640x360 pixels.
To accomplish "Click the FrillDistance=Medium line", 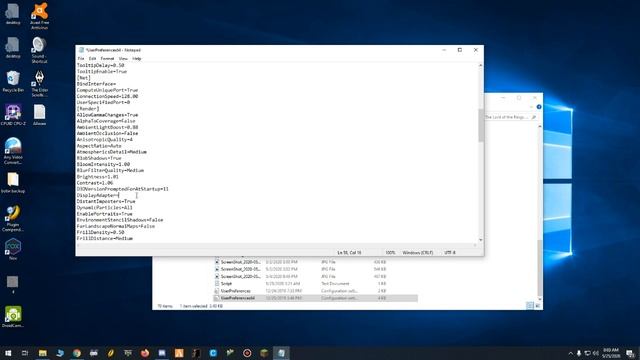I will pos(105,238).
